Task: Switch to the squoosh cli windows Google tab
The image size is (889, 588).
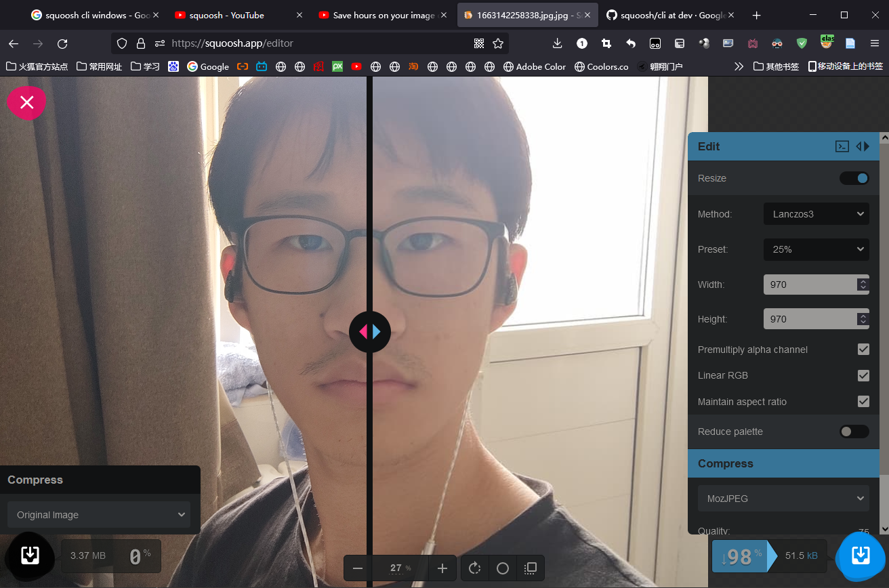Action: click(x=94, y=15)
